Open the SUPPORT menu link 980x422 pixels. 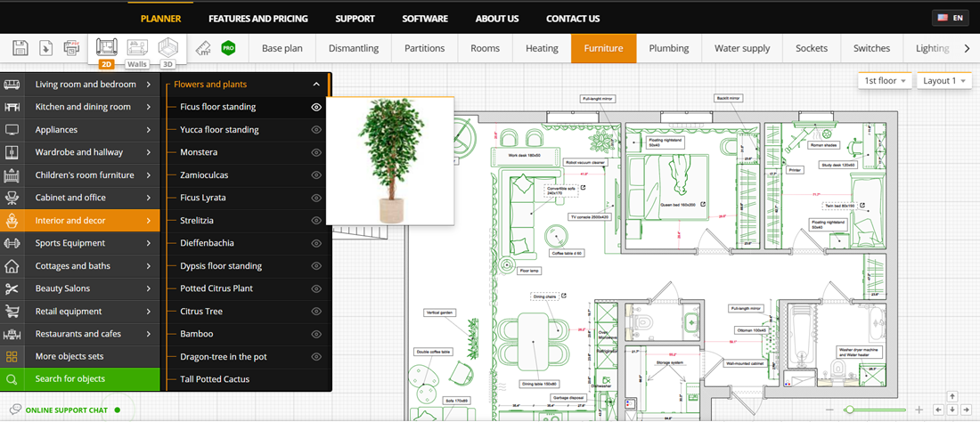coord(355,19)
